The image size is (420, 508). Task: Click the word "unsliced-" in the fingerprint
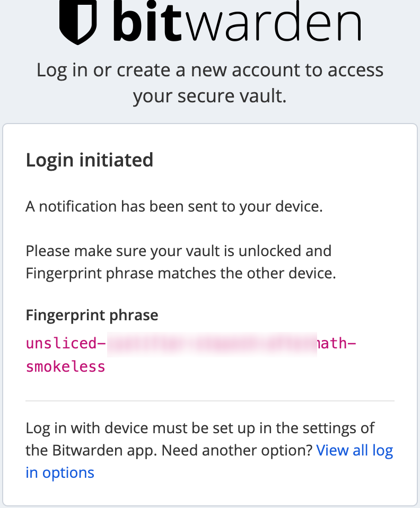click(x=62, y=343)
